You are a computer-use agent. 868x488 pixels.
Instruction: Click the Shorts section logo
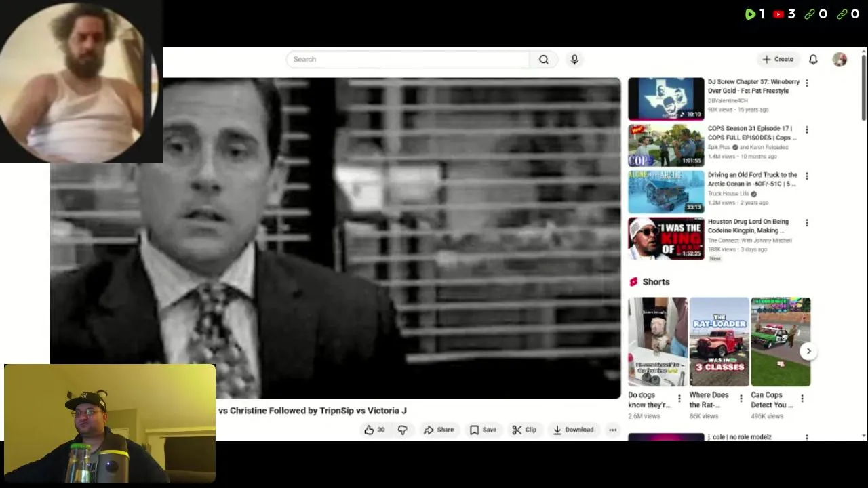pos(633,282)
